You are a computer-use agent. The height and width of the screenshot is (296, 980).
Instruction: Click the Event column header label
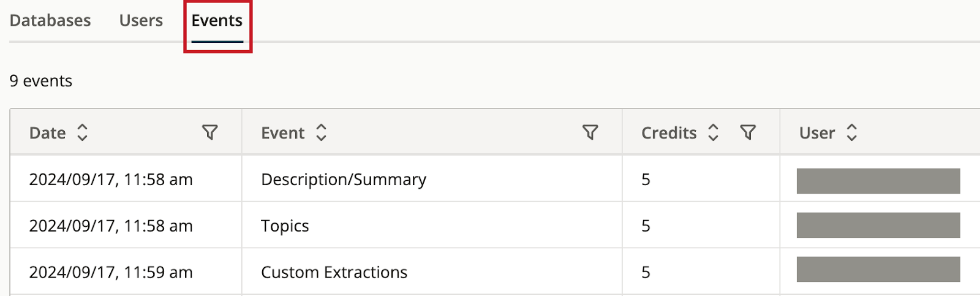282,133
